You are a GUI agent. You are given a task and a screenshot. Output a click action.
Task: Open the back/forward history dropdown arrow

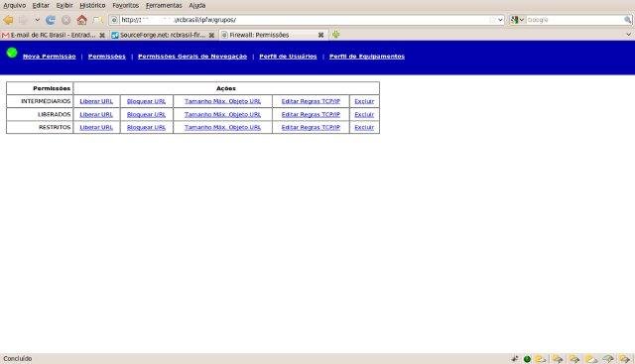point(37,20)
